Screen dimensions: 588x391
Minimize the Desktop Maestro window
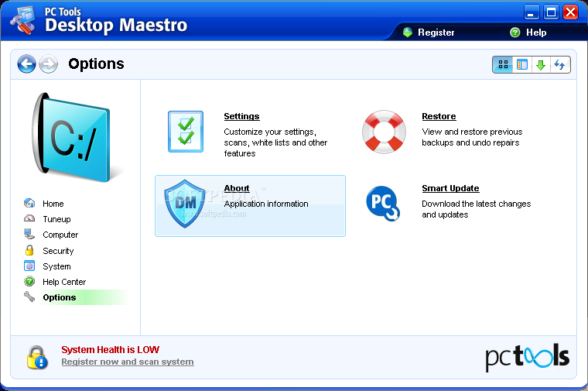click(x=532, y=12)
